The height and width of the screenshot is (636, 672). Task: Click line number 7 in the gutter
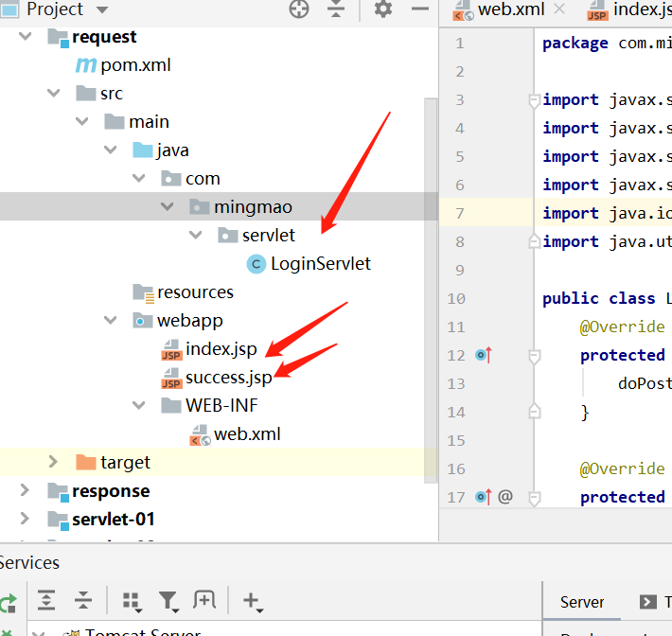tap(460, 213)
